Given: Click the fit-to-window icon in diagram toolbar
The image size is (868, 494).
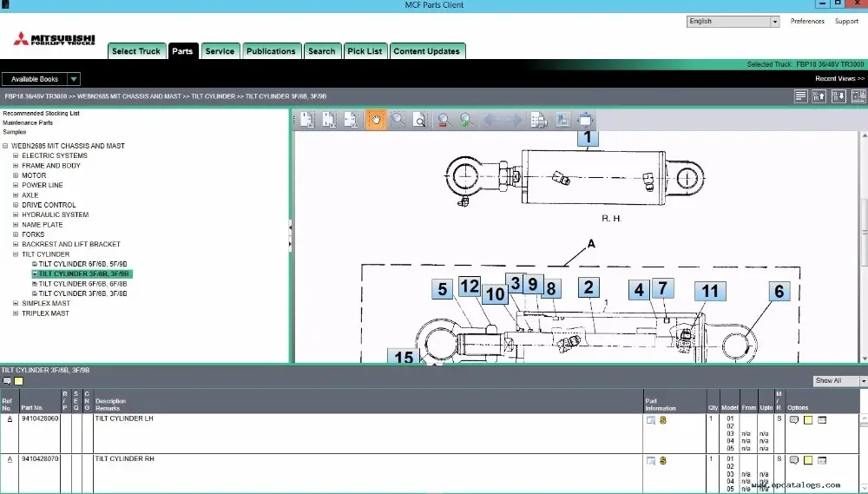Looking at the screenshot, I should pyautogui.click(x=585, y=120).
